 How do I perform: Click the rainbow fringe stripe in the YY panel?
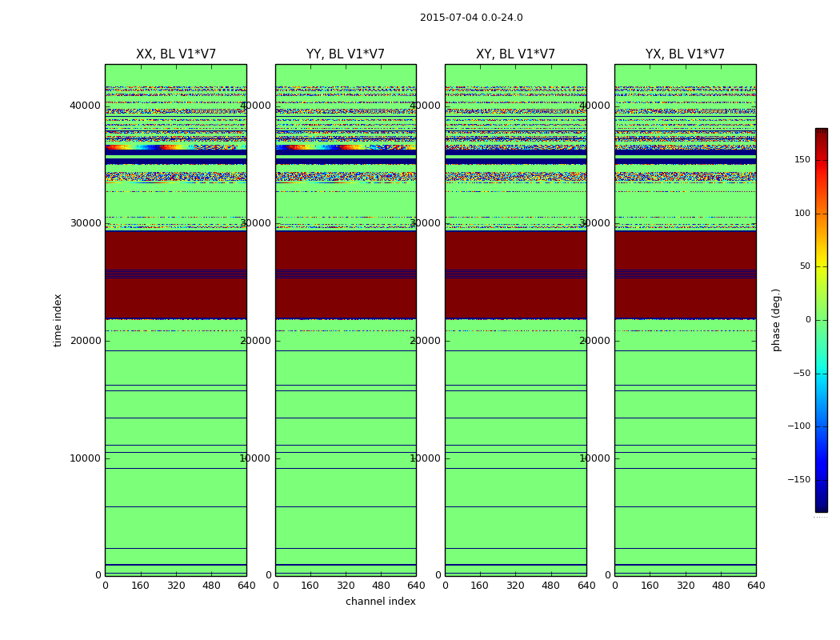(x=346, y=146)
